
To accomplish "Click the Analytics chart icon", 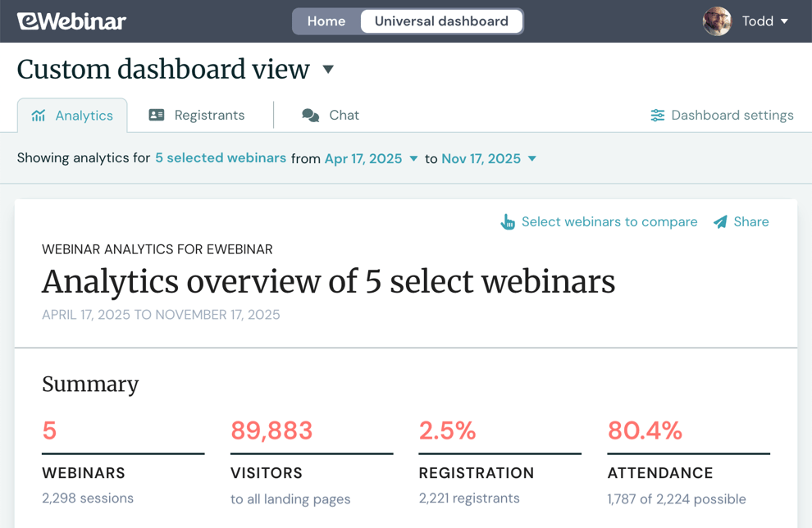I will tap(39, 116).
